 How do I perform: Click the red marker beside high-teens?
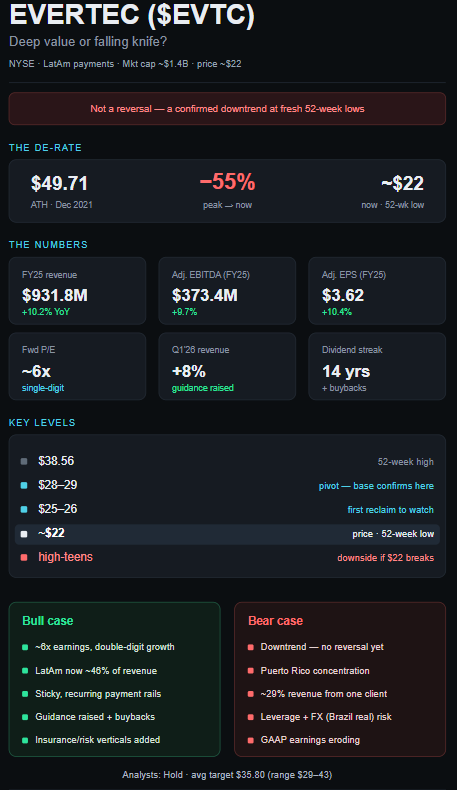point(24,557)
